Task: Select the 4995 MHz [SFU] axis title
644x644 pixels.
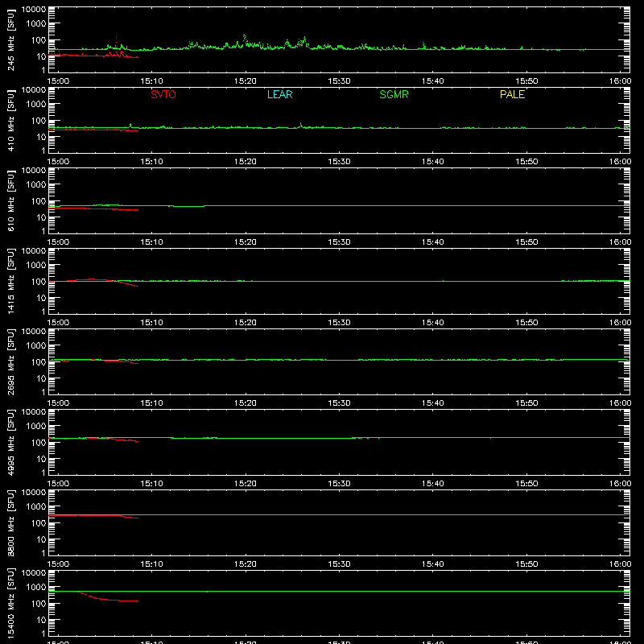Action: pyautogui.click(x=10, y=442)
